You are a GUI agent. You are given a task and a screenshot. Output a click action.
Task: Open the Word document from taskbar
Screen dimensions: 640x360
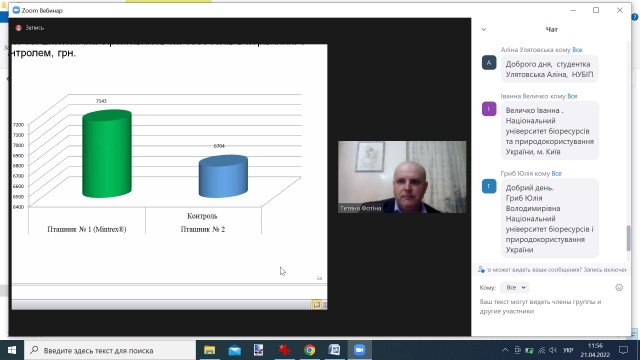(x=334, y=350)
